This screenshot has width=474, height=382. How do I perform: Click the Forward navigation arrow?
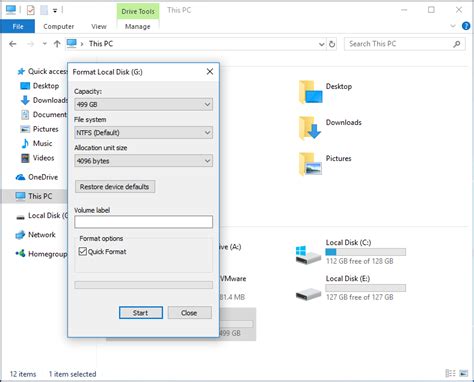(31, 44)
